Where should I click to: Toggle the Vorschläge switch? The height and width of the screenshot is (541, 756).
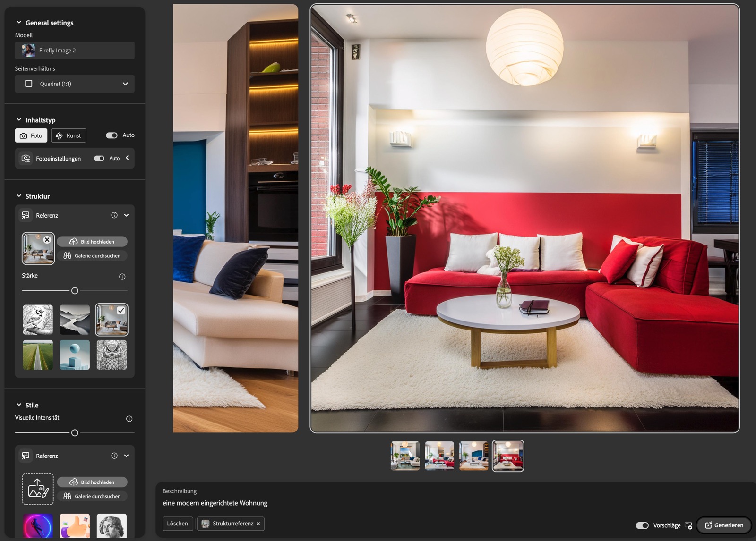[642, 525]
